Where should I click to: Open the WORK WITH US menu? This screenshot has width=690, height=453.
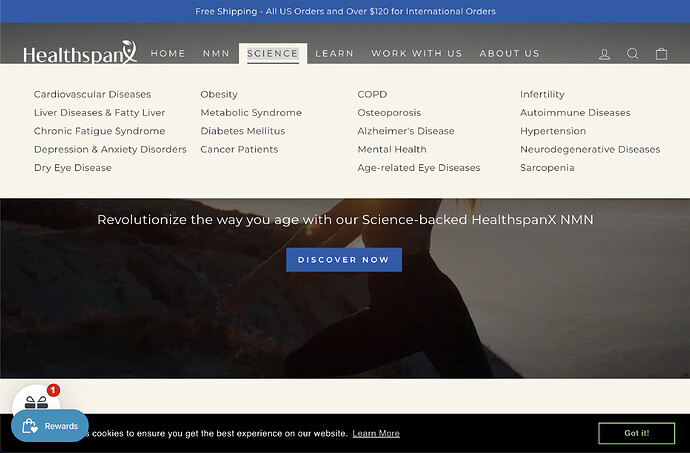[x=417, y=53]
